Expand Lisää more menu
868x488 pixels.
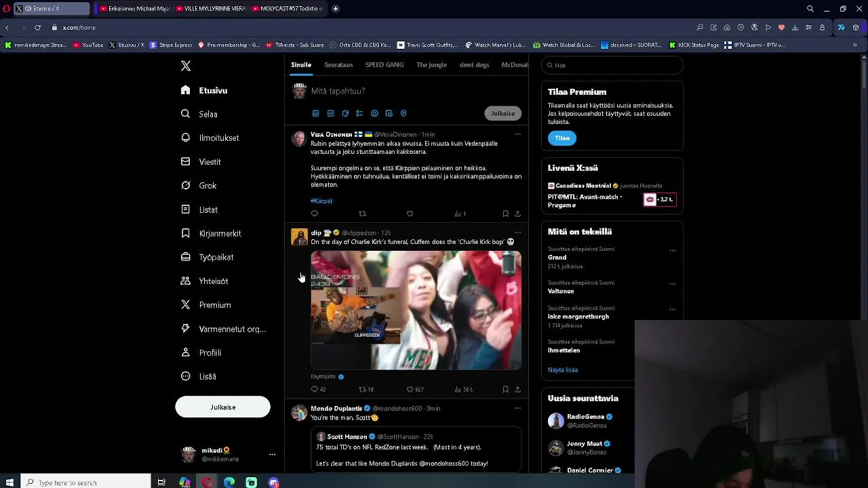(x=199, y=376)
